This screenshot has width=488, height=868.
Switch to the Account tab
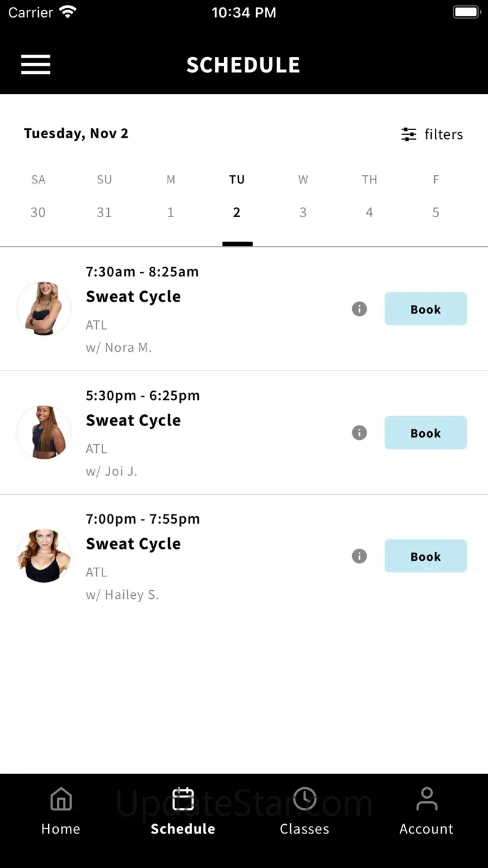(427, 811)
